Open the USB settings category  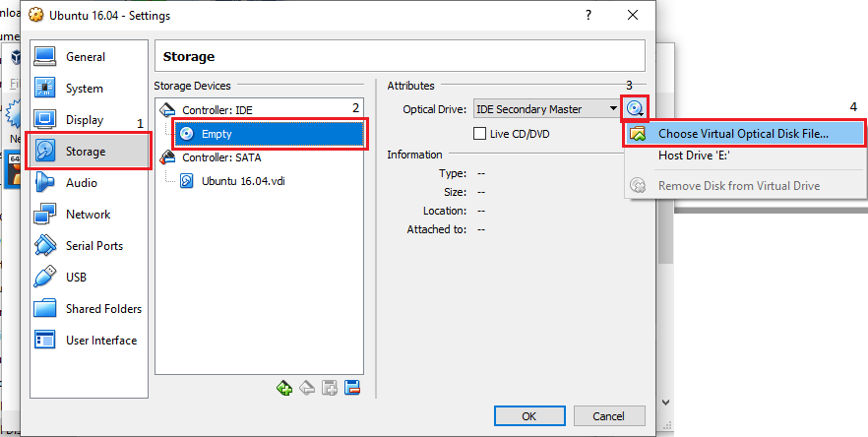coord(90,277)
